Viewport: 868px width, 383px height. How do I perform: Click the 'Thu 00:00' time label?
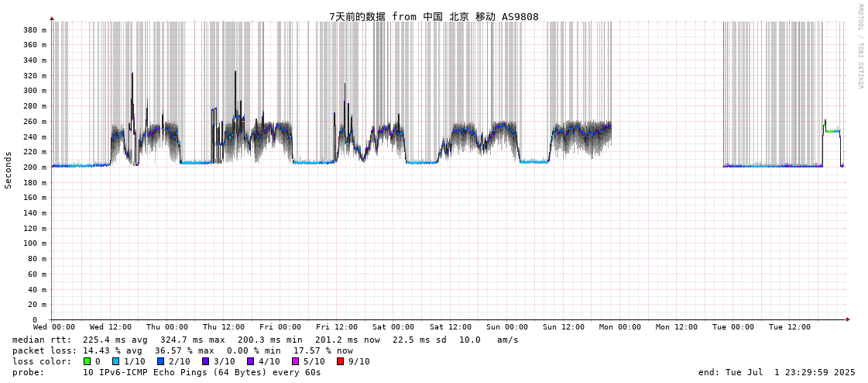(x=168, y=328)
